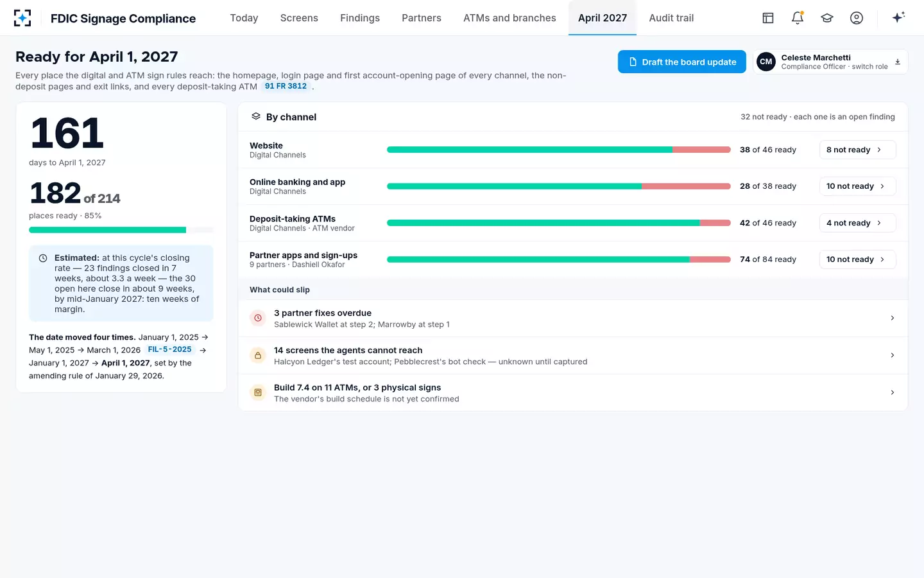View the Audit trail tab
Image resolution: width=924 pixels, height=578 pixels.
671,18
